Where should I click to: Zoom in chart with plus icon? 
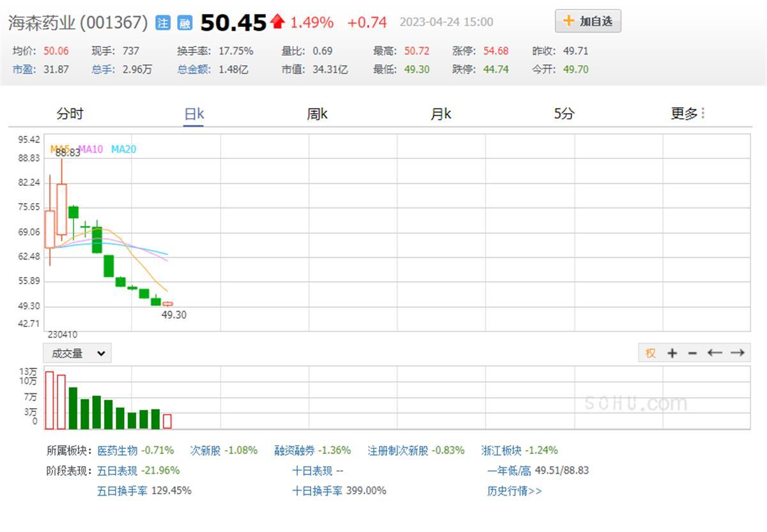click(672, 353)
